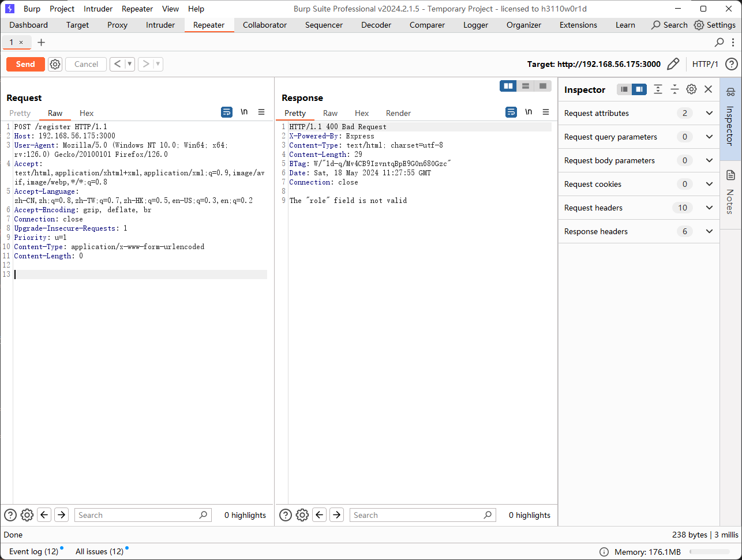The height and width of the screenshot is (560, 742).
Task: Open response editor hamburger menu
Action: click(546, 112)
